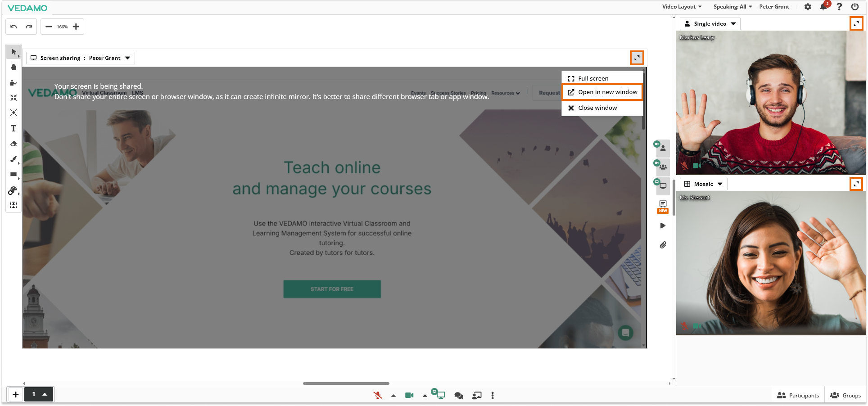Click the compress arrows fit tool

click(14, 98)
